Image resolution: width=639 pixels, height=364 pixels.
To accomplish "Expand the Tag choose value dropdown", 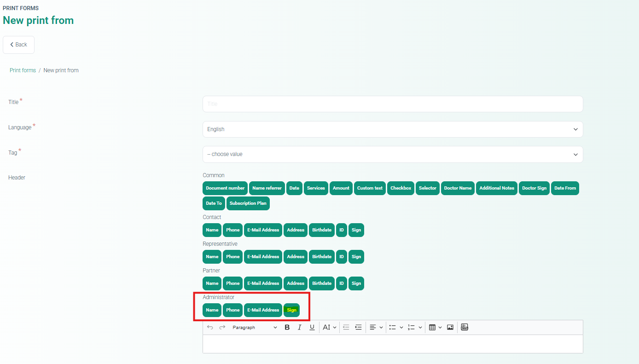I will click(392, 154).
